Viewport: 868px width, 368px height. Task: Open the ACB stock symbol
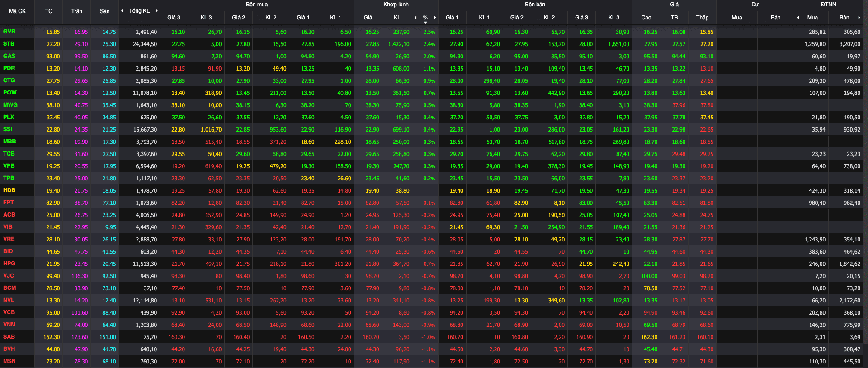tap(9, 215)
